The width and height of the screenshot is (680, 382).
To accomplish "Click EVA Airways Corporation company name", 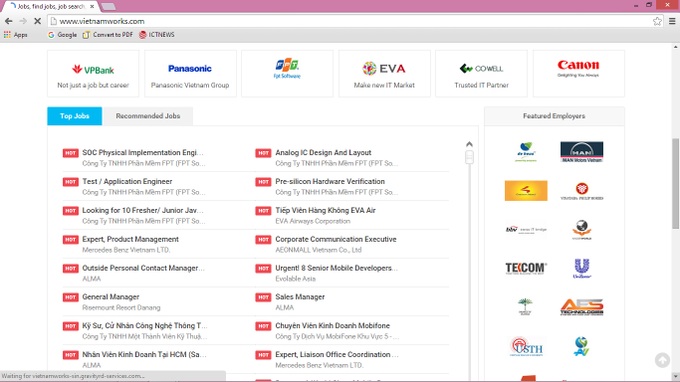I will click(312, 221).
